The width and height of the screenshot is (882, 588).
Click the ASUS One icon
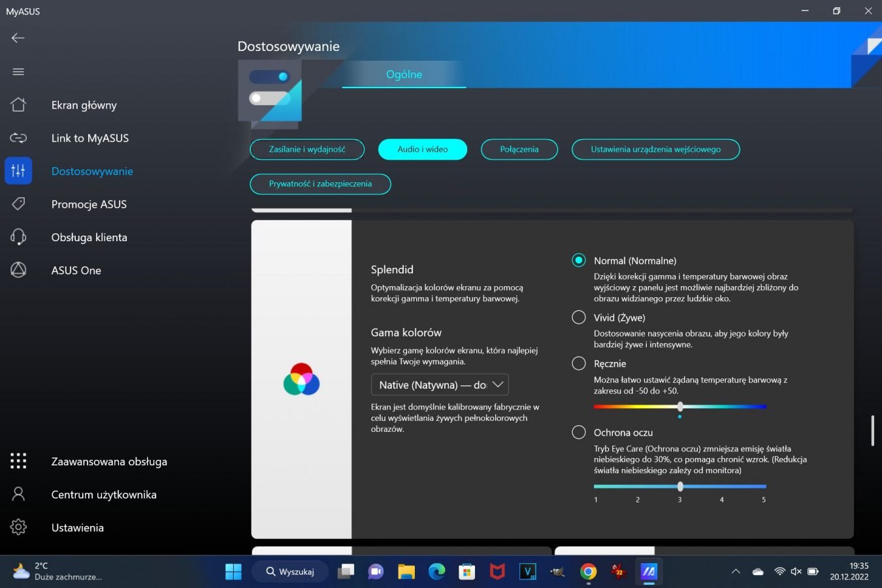pos(18,270)
